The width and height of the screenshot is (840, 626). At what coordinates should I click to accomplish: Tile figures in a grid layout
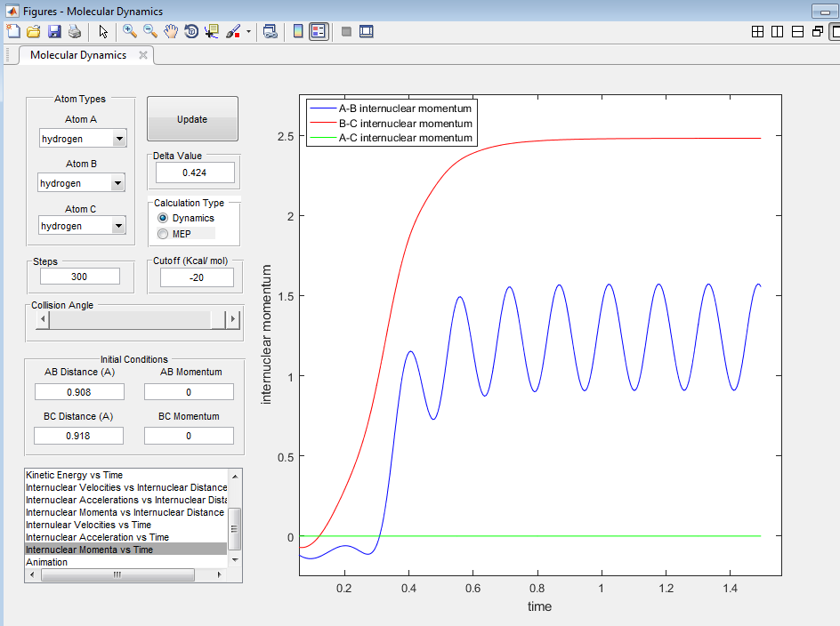[757, 31]
